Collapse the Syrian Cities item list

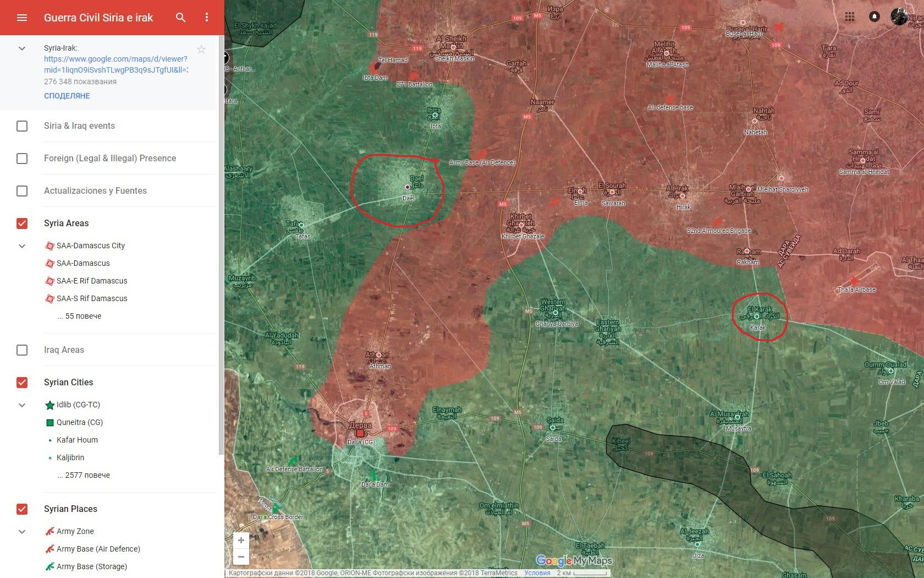(x=22, y=405)
